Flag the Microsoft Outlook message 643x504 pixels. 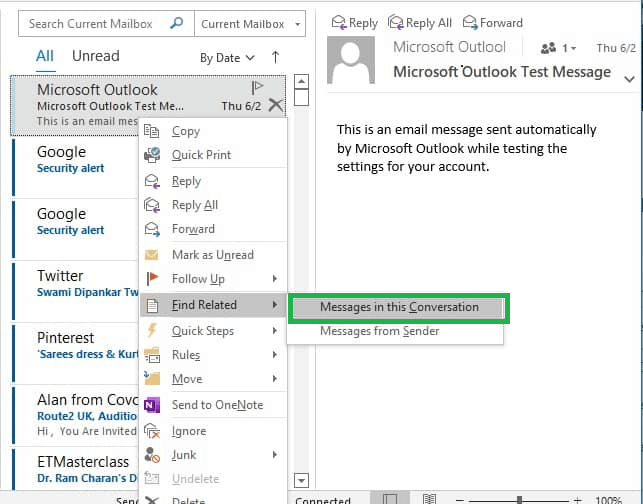tap(257, 87)
